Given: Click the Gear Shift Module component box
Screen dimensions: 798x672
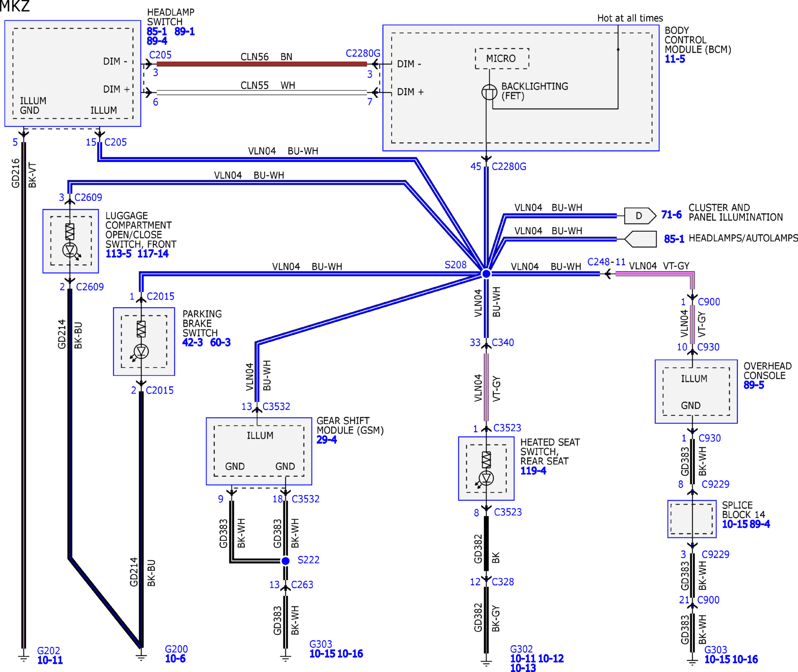Looking at the screenshot, I should tap(259, 451).
